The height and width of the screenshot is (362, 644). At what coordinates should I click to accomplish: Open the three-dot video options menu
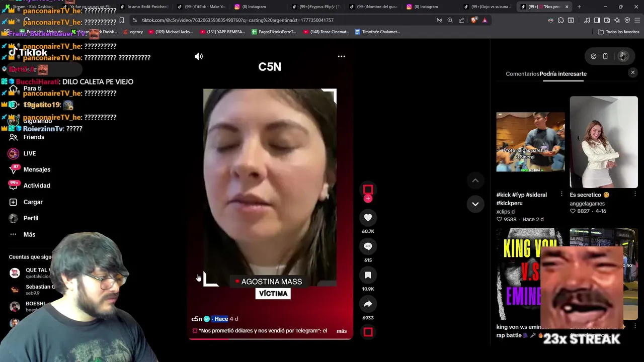[341, 56]
